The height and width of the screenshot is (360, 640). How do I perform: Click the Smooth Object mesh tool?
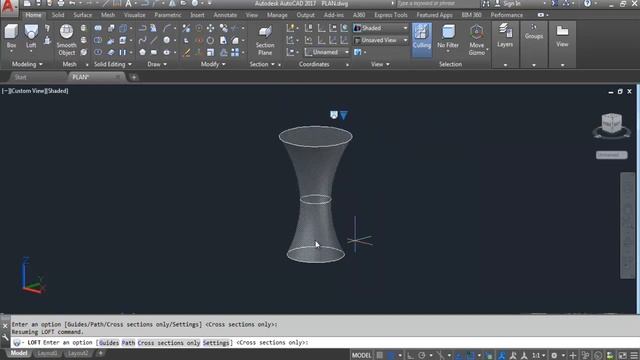66,40
